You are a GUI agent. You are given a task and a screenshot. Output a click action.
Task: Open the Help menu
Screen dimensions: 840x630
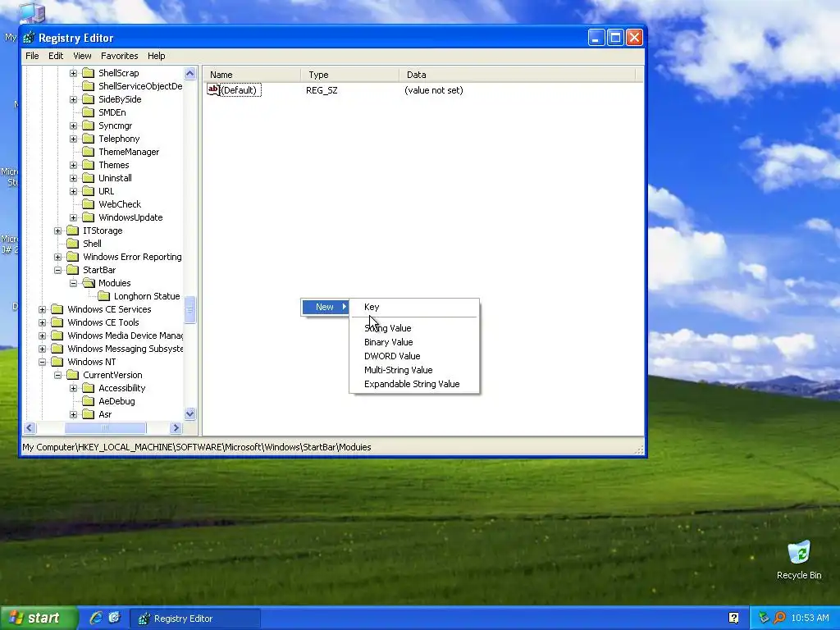point(157,56)
